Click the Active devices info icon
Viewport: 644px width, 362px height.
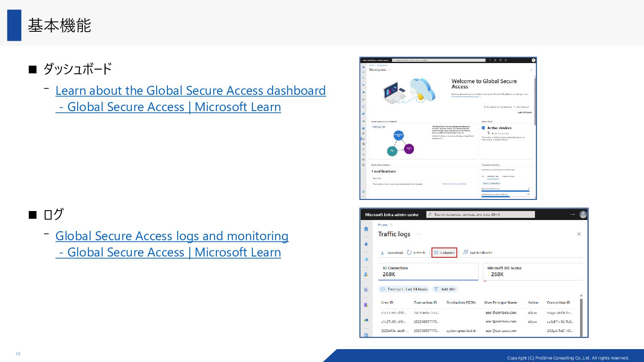(x=483, y=128)
